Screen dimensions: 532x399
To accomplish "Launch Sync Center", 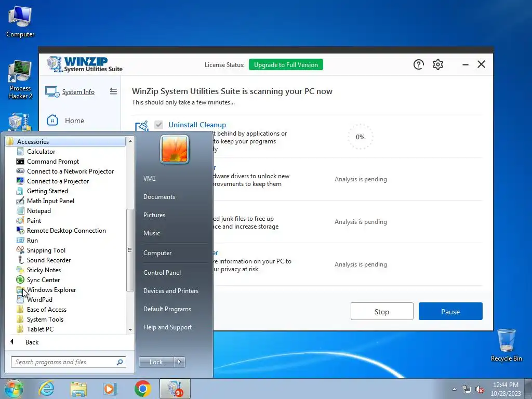I will coord(43,280).
